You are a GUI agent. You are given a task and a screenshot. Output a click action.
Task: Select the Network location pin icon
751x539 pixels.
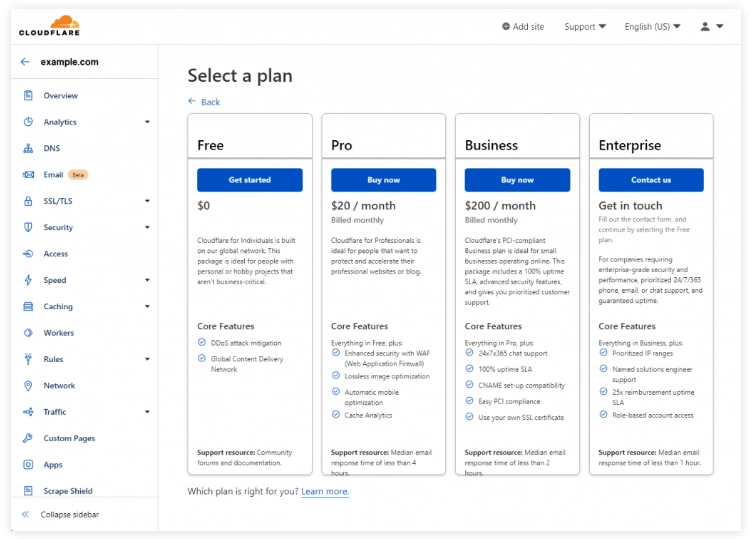pos(28,385)
